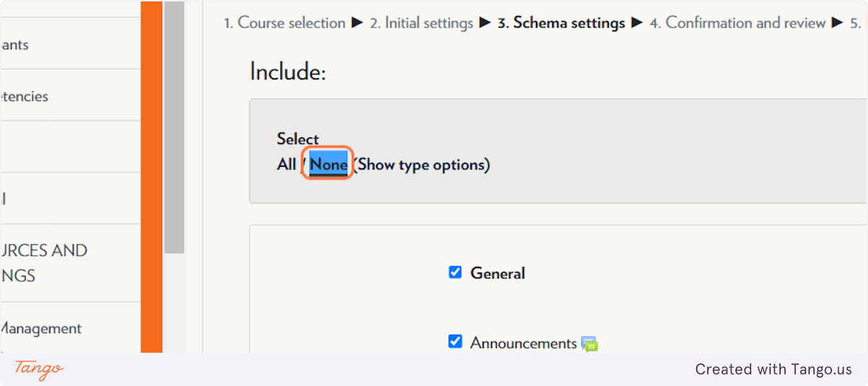
Task: Click the Announcements forum icon
Action: point(590,344)
